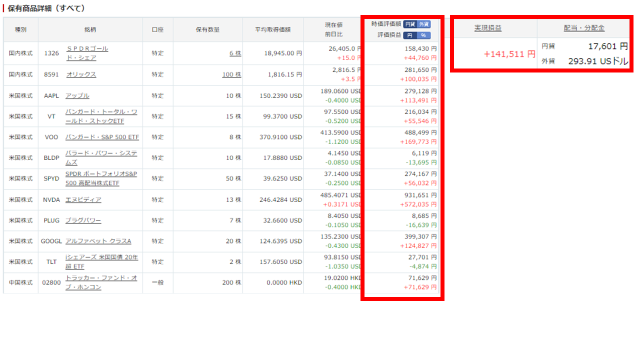This screenshot has height=360, width=640.
Task: Click VOO valuation amount 488,499 円
Action: pyautogui.click(x=420, y=133)
